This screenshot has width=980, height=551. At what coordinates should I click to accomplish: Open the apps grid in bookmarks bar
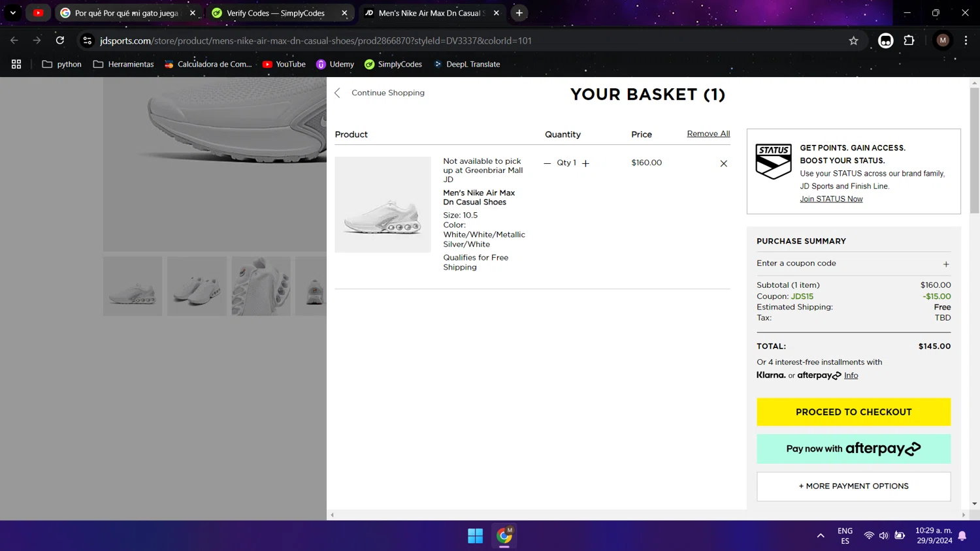click(16, 64)
